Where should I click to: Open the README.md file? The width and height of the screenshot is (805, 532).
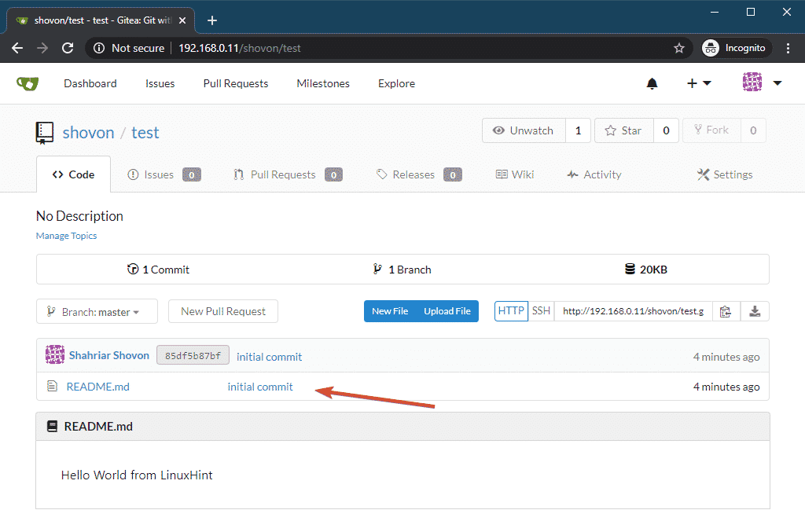[x=98, y=387]
